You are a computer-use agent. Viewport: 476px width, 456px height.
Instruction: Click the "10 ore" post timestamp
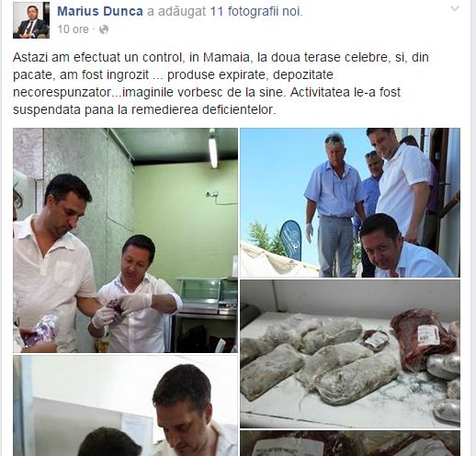pyautogui.click(x=73, y=29)
